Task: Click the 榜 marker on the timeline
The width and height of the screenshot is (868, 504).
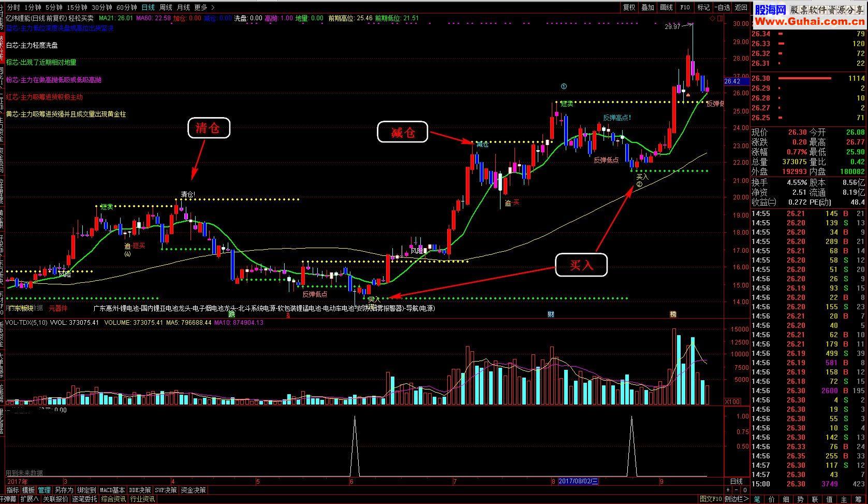Action: pos(673,314)
